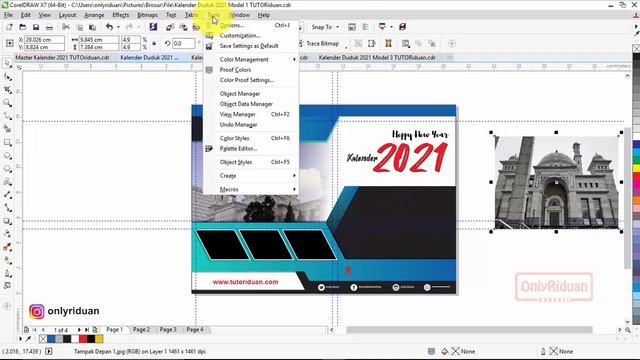Click the Import icon in toolbar
This screenshot has height=360, width=640.
(170, 27)
